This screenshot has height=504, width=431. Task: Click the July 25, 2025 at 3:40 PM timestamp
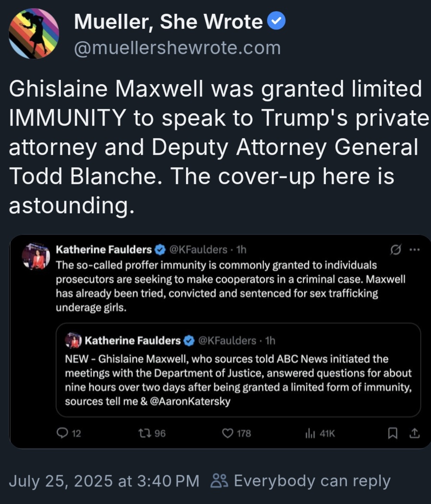[104, 481]
